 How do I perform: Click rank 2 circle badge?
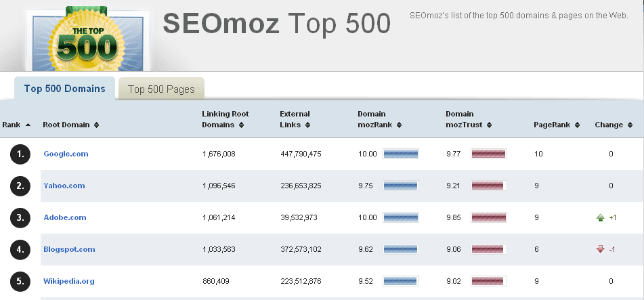click(x=20, y=186)
